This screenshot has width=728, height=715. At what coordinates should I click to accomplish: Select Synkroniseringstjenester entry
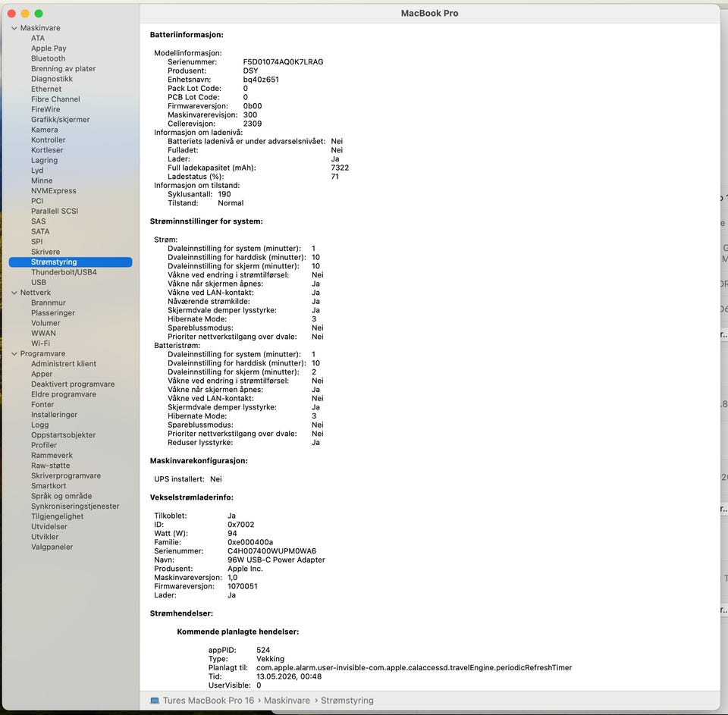tap(75, 507)
